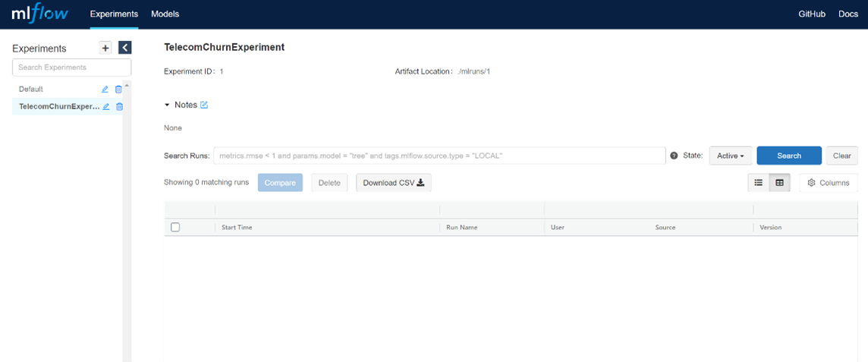Click the TelecomChurnExperiment page title

point(224,48)
